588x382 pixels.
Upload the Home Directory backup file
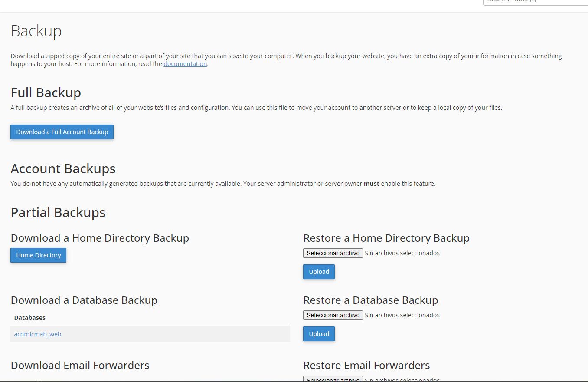(319, 272)
